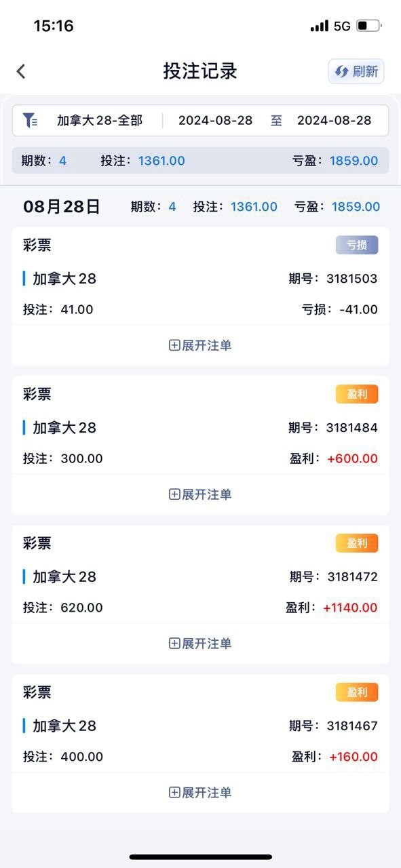The width and height of the screenshot is (401, 868).
Task: Pick the end date after 至
Action: click(335, 121)
